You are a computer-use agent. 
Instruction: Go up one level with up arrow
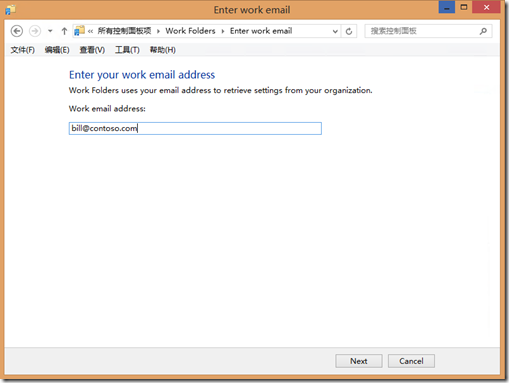[64, 31]
